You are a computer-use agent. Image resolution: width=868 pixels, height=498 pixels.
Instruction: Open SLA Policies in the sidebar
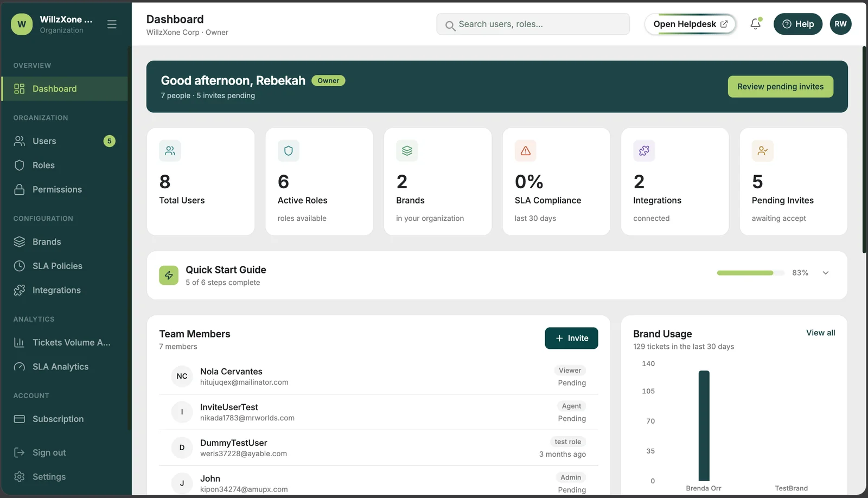tap(65, 266)
